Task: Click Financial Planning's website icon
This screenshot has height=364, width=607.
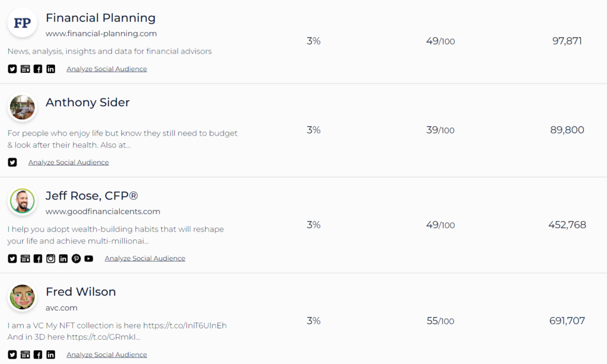Action: coord(25,69)
